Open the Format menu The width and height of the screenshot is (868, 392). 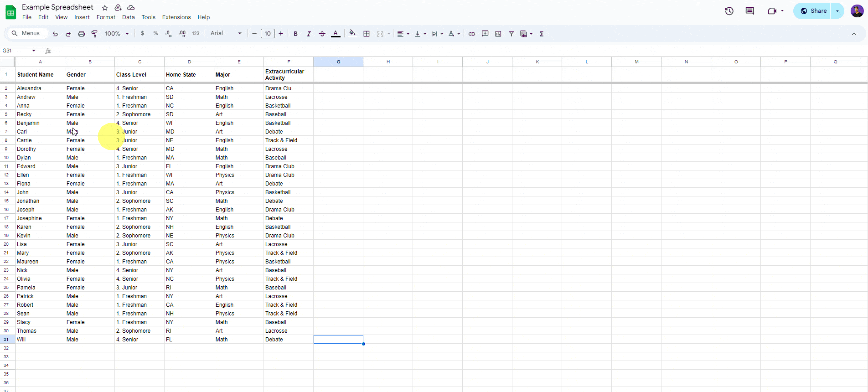tap(106, 17)
